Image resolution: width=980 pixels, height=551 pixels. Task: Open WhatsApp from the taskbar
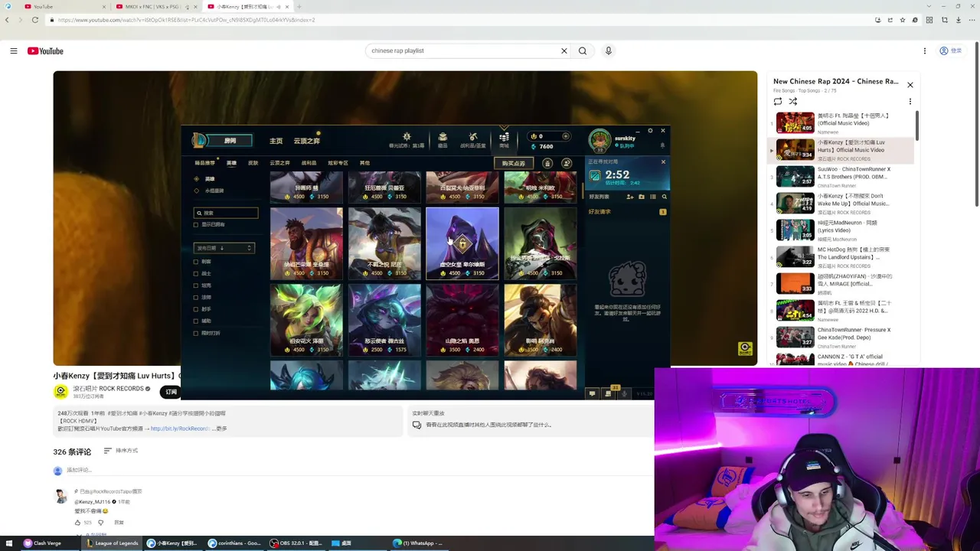pyautogui.click(x=418, y=543)
